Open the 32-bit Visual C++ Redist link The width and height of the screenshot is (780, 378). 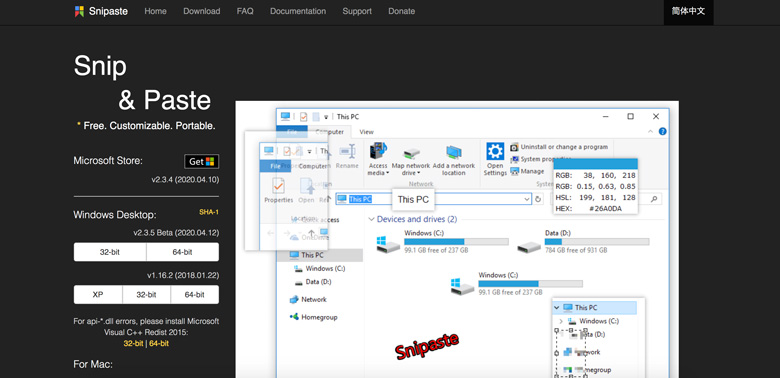(133, 343)
